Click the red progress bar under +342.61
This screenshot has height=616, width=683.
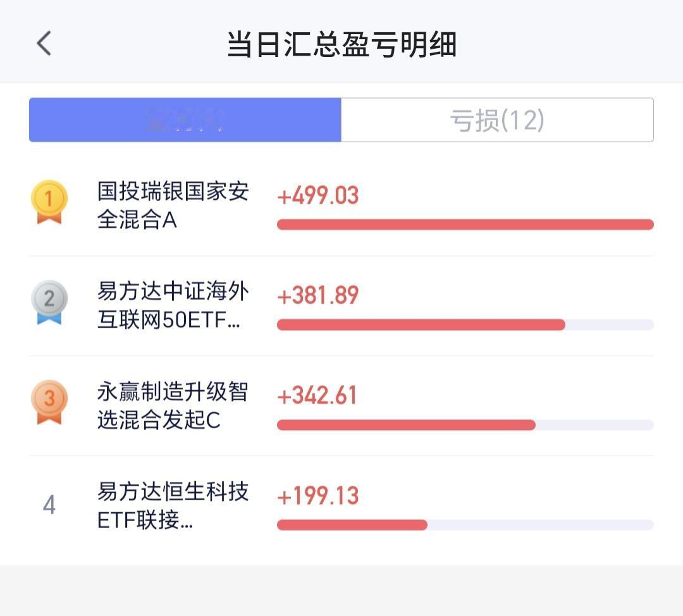pos(407,425)
